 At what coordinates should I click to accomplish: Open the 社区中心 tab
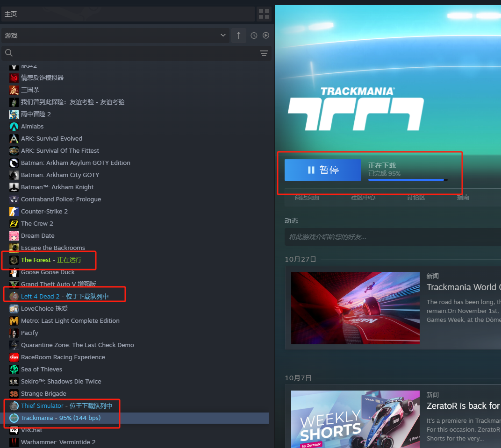(363, 197)
